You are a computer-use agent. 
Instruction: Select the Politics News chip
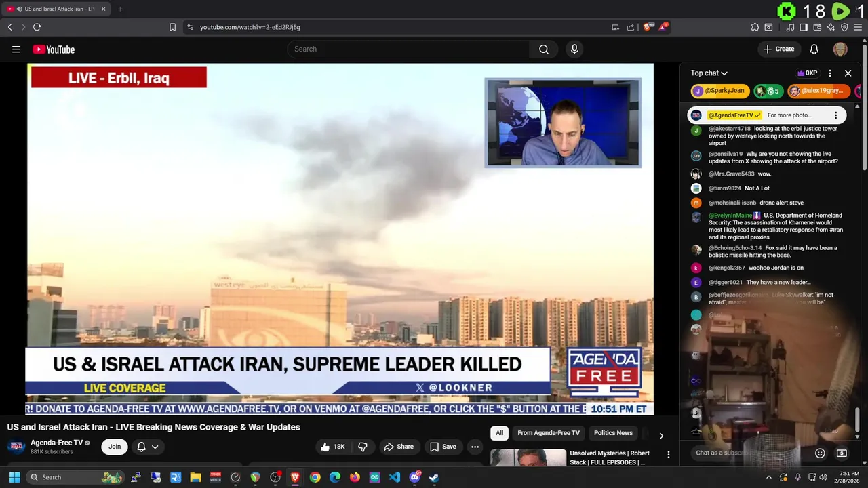(613, 433)
